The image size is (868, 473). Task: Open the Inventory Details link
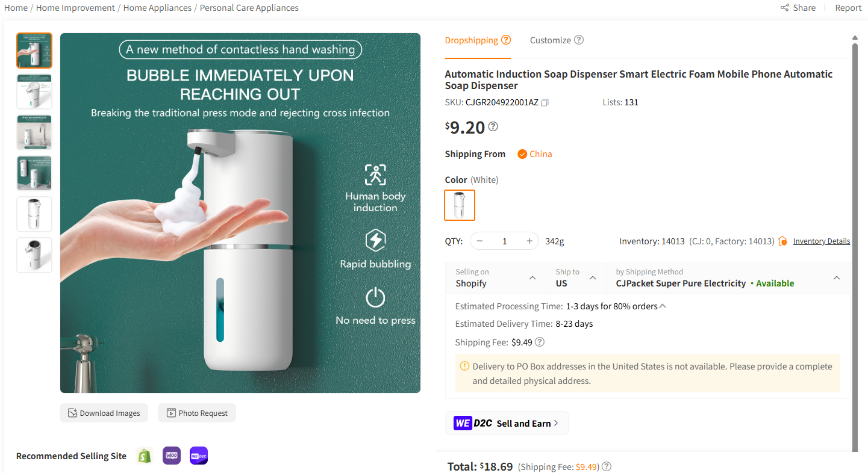tap(821, 241)
